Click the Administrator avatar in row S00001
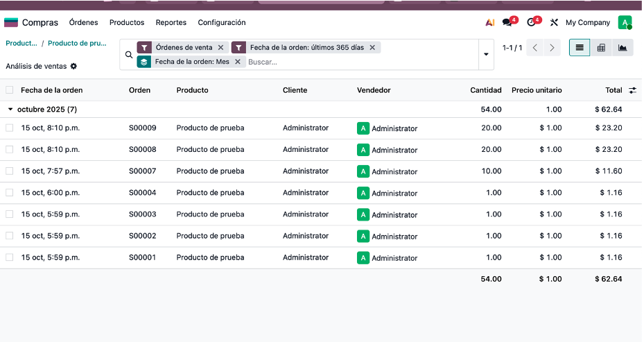This screenshot has height=342, width=644. 363,258
